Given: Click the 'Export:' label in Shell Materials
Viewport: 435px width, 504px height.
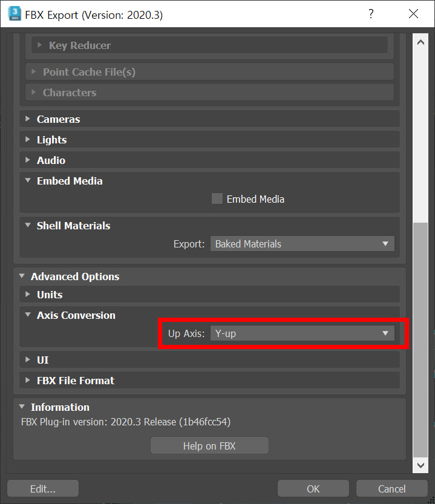Looking at the screenshot, I should click(x=189, y=244).
